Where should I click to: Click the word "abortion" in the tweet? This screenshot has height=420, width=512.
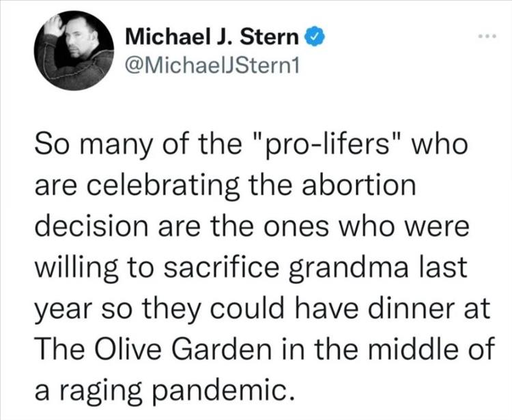click(359, 185)
